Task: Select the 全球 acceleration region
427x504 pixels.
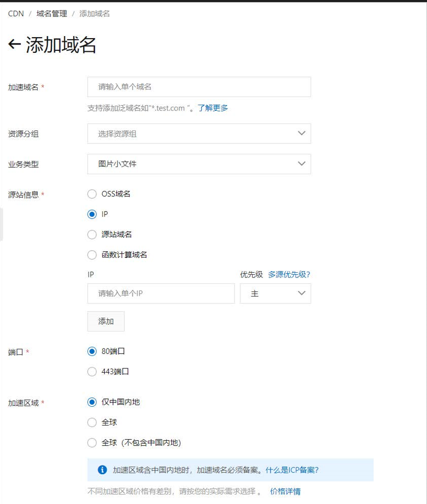Action: [x=92, y=422]
